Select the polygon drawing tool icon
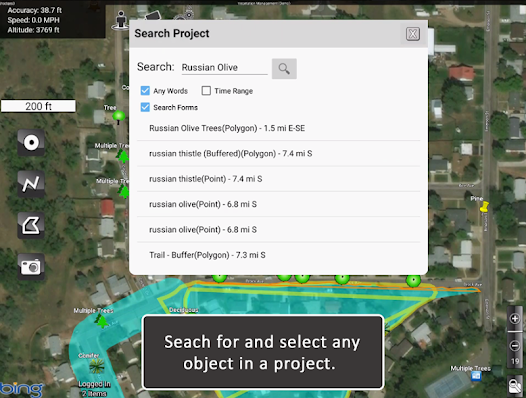This screenshot has height=398, width=526. 31,225
